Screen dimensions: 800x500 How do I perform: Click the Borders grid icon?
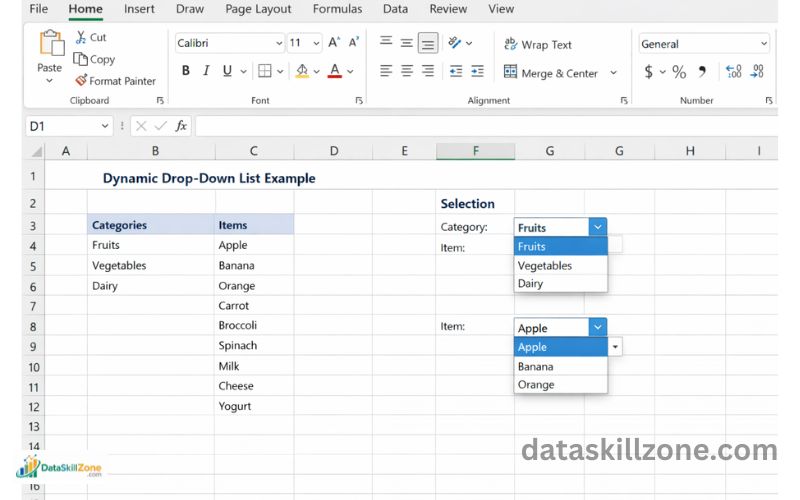pyautogui.click(x=265, y=71)
